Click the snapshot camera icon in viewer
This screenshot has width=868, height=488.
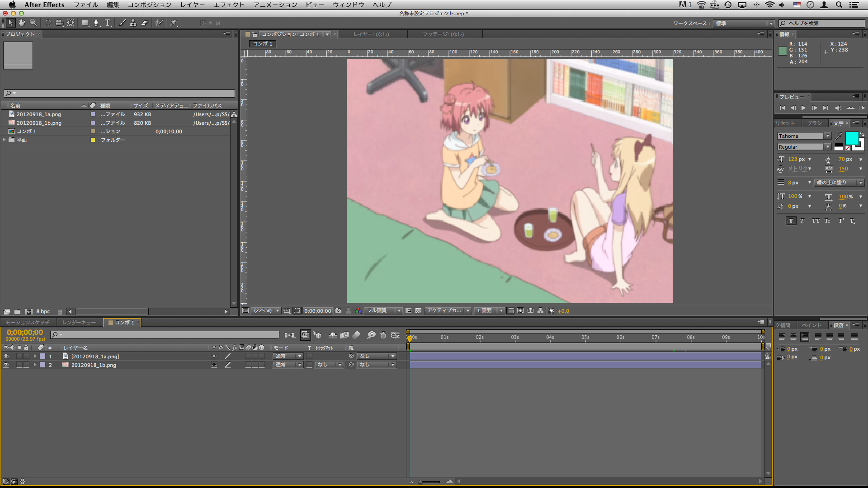click(x=338, y=311)
